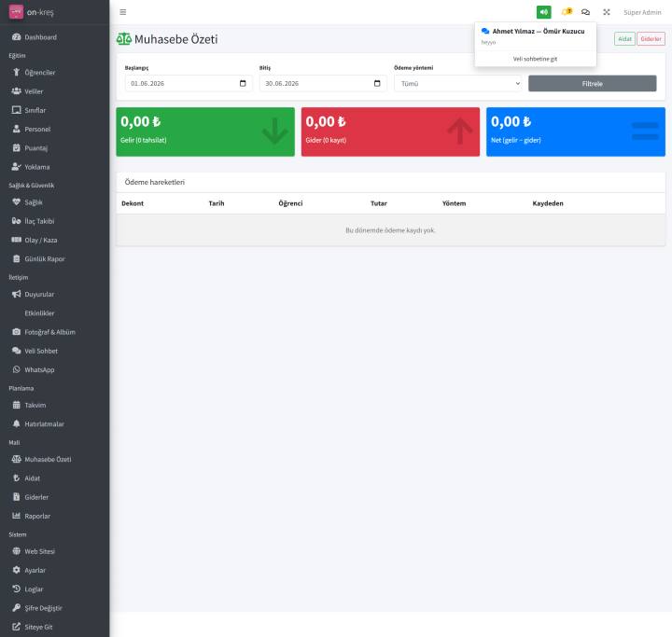Click the Ödeme hareketleri card title
Image resolution: width=672 pixels, height=637 pixels.
pos(155,182)
